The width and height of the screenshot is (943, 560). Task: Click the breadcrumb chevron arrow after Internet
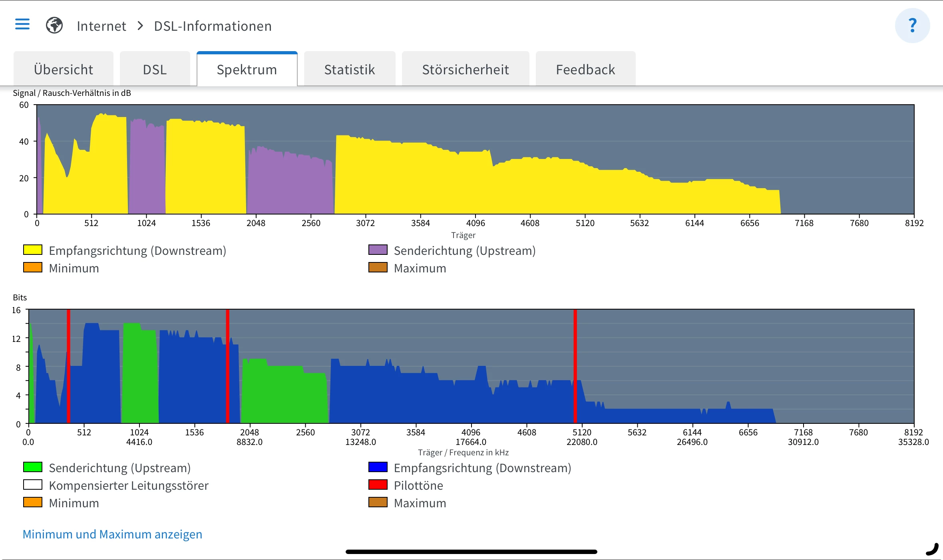tap(140, 26)
